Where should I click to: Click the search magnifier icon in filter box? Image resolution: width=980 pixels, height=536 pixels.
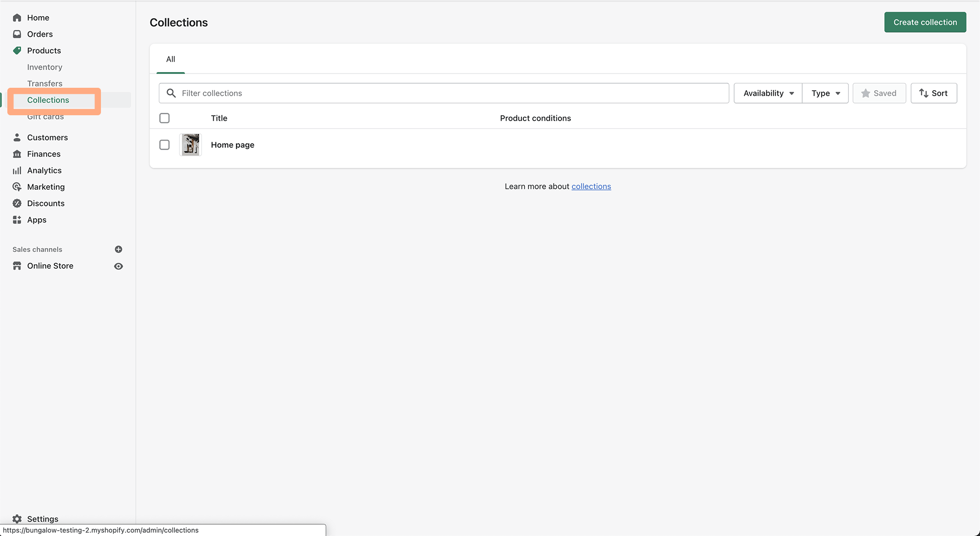[x=171, y=93]
